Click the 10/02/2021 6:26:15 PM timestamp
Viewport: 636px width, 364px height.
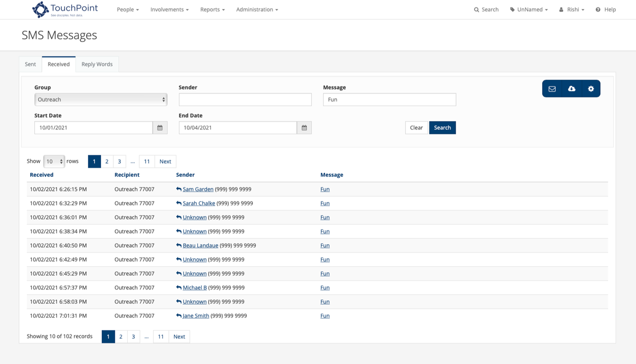tap(58, 189)
